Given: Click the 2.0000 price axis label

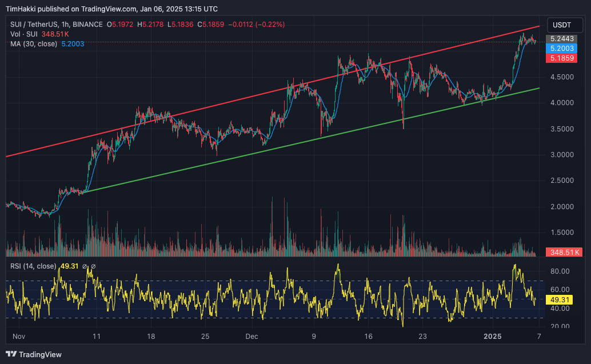Looking at the screenshot, I should pyautogui.click(x=562, y=206).
